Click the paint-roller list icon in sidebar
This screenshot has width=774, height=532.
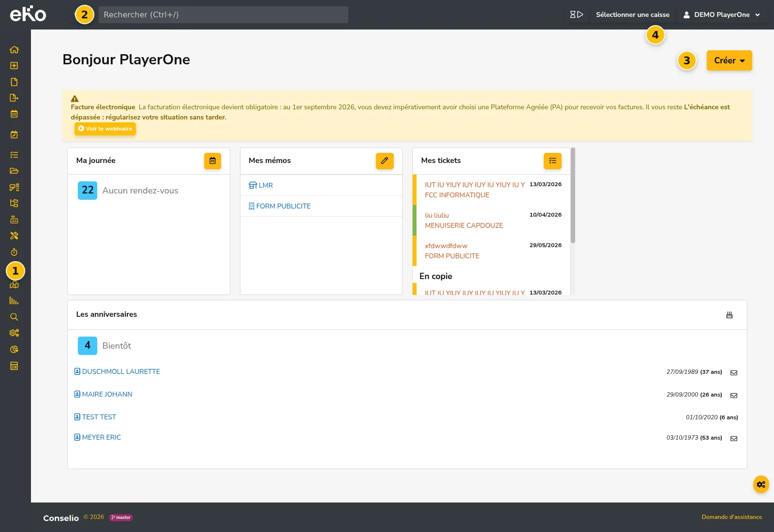click(14, 187)
